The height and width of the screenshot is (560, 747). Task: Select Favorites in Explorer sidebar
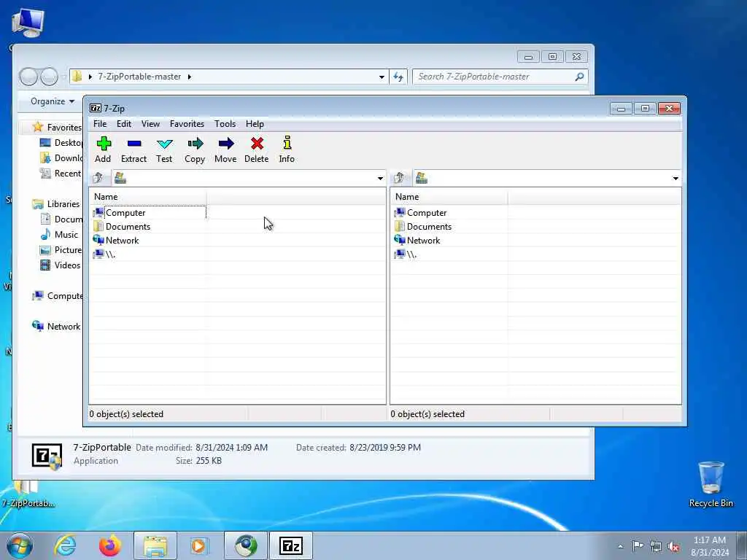coord(57,127)
